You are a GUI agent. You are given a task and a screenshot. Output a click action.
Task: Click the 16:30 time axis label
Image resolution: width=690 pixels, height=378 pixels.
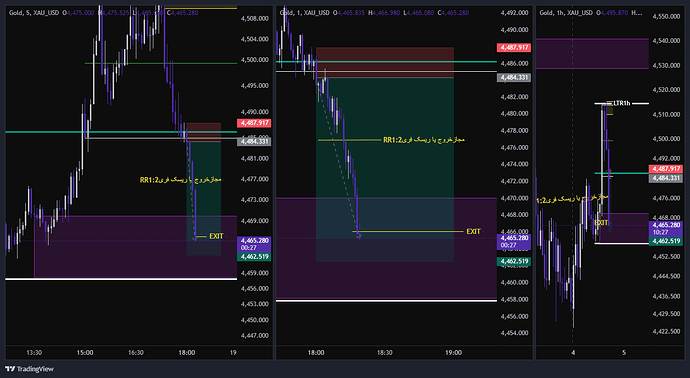[x=136, y=352]
